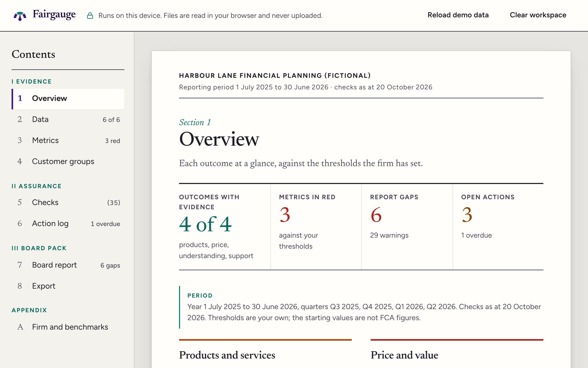Click the Harbour Lane Financial Planning title
Image resolution: width=588 pixels, height=368 pixels.
[275, 76]
